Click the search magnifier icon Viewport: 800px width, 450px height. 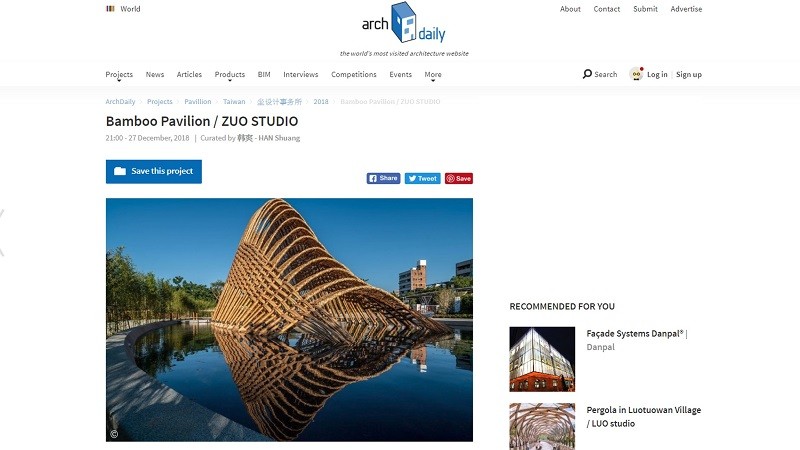(587, 74)
